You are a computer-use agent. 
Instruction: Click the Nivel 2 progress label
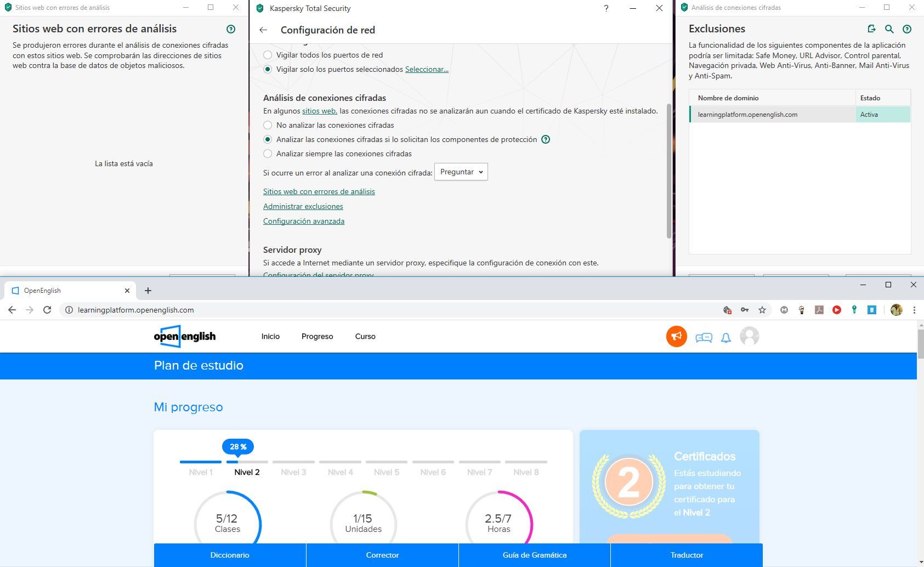[247, 472]
